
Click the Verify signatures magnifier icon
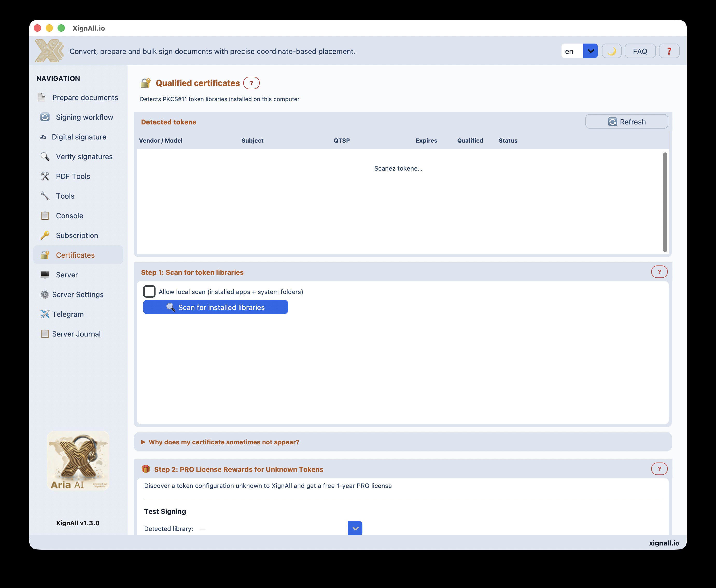[45, 157]
